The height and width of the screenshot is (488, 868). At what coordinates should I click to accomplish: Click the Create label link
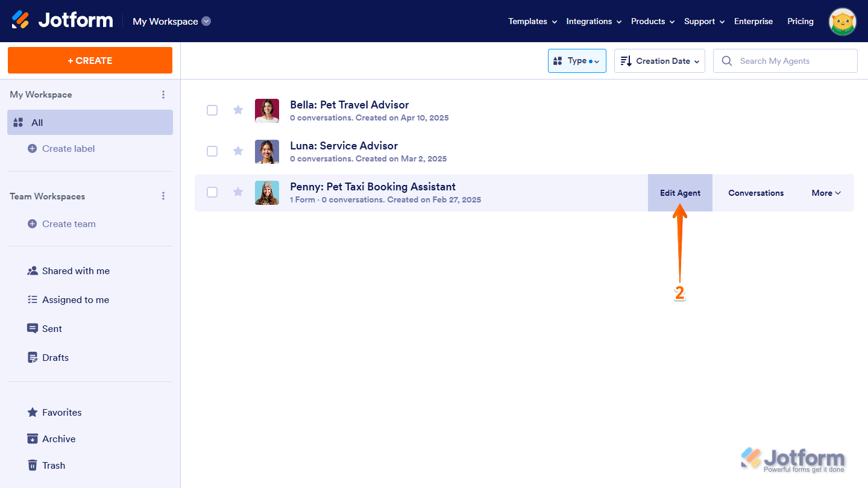tap(69, 149)
